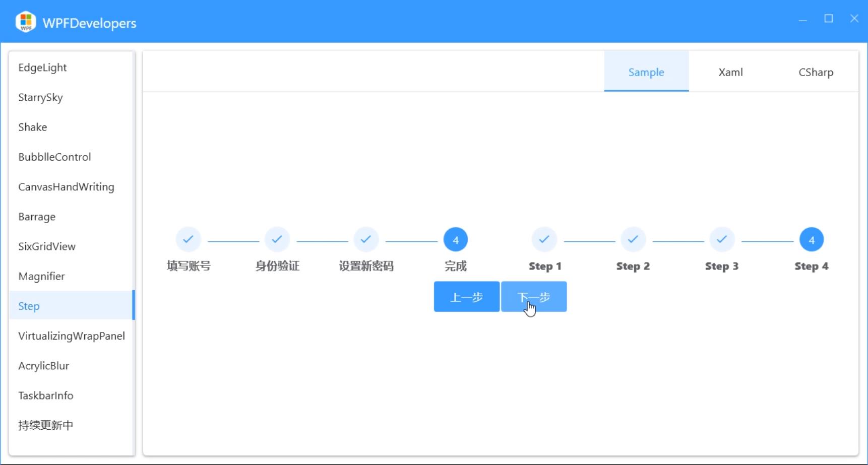Select Shake in the sidebar
Screen dimensions: 868x465
click(x=72, y=127)
